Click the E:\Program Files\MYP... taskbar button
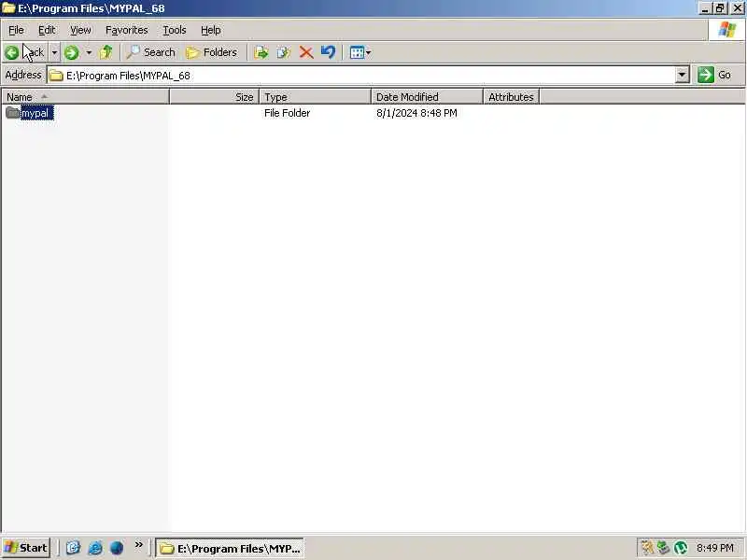Image resolution: width=747 pixels, height=560 pixels. click(x=230, y=548)
